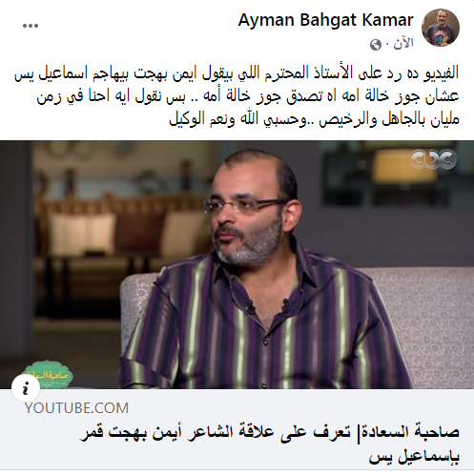Click the info 'i' icon on link preview
Viewport: 474px width, 476px height.
point(26,388)
